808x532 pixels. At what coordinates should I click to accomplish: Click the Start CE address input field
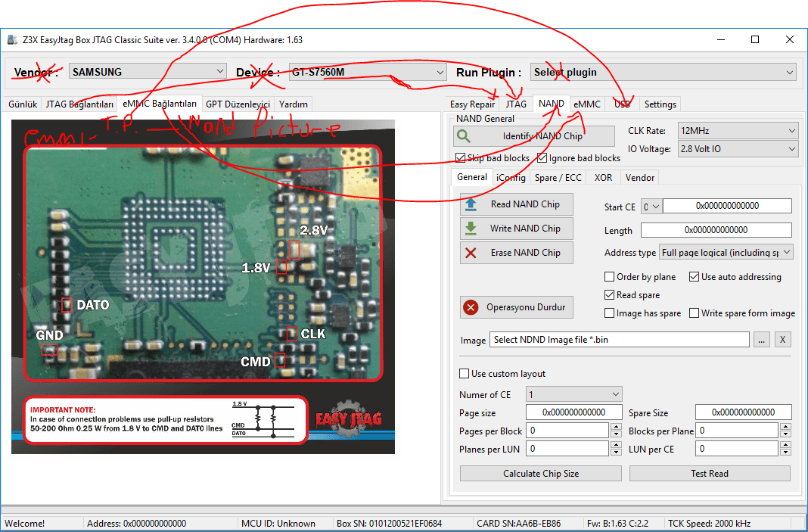(x=727, y=206)
